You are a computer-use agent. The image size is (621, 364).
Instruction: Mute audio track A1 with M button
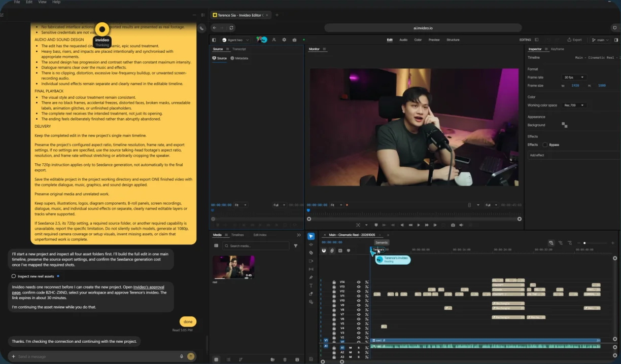point(350,348)
